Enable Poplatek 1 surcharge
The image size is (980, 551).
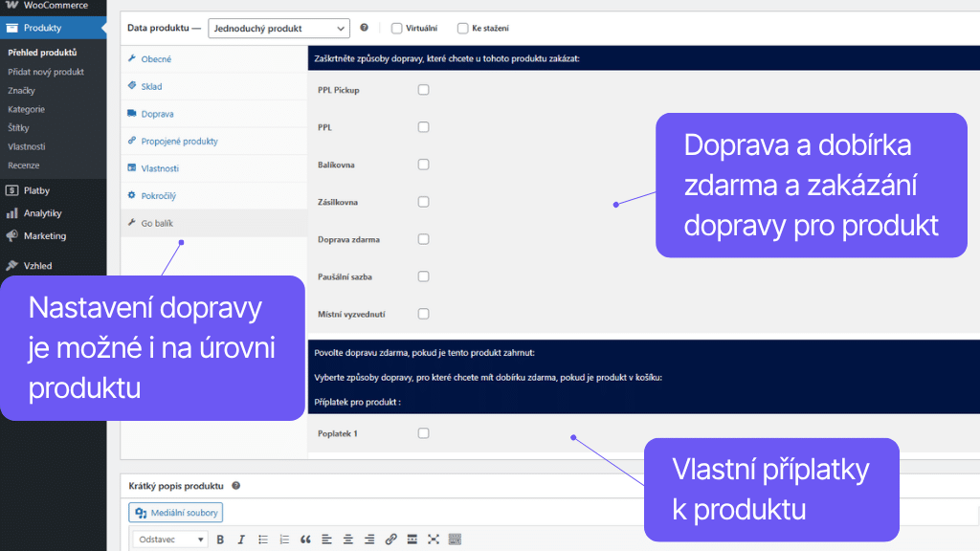pyautogui.click(x=423, y=431)
